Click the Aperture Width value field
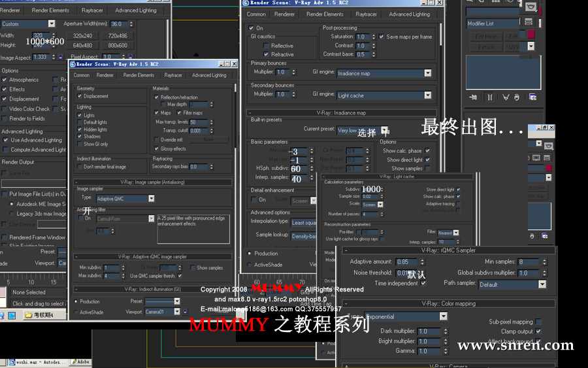 click(x=119, y=24)
